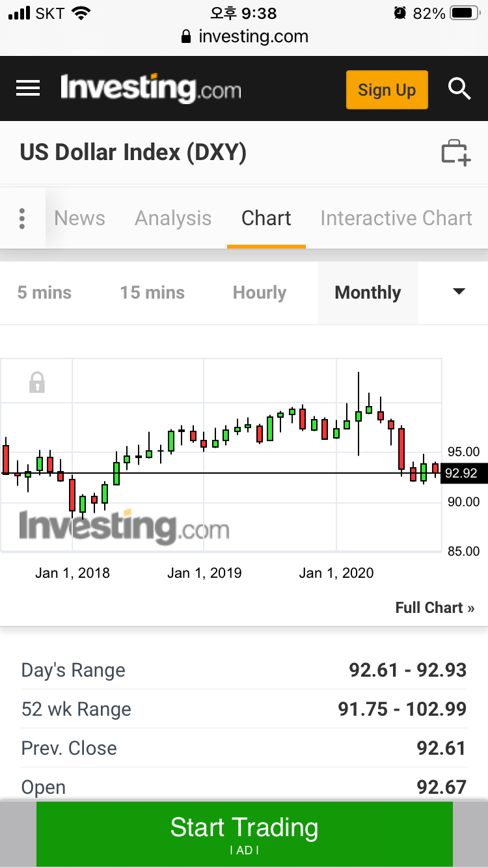Select the 5 mins timeframe

click(x=44, y=293)
